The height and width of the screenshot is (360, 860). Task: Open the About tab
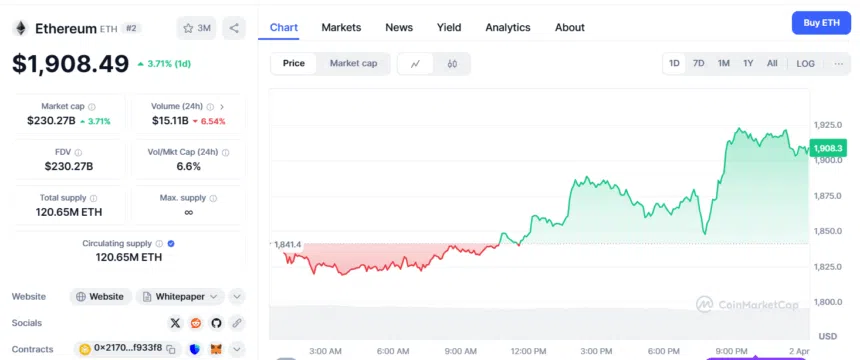click(x=570, y=27)
